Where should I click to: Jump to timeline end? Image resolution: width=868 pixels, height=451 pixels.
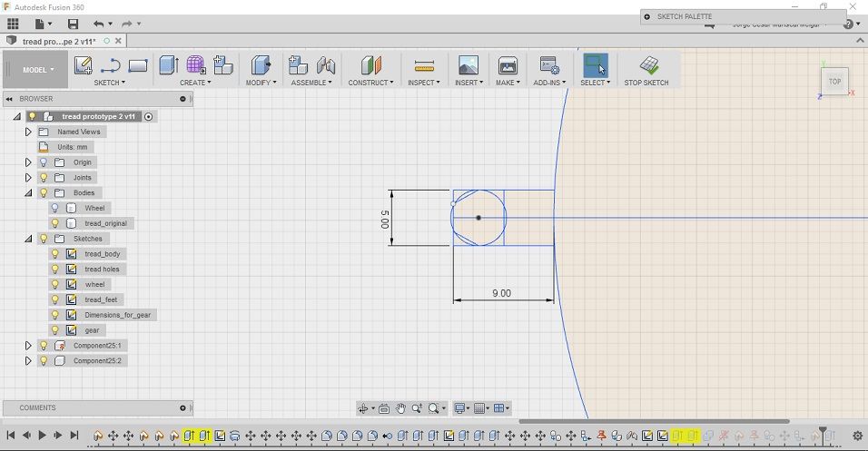pos(74,436)
